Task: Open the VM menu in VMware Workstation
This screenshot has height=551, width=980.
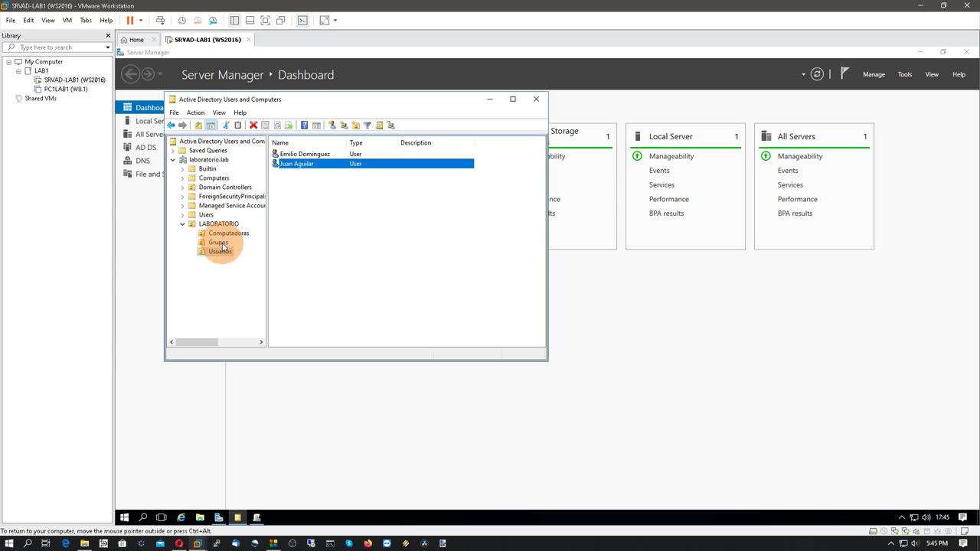Action: (x=67, y=21)
